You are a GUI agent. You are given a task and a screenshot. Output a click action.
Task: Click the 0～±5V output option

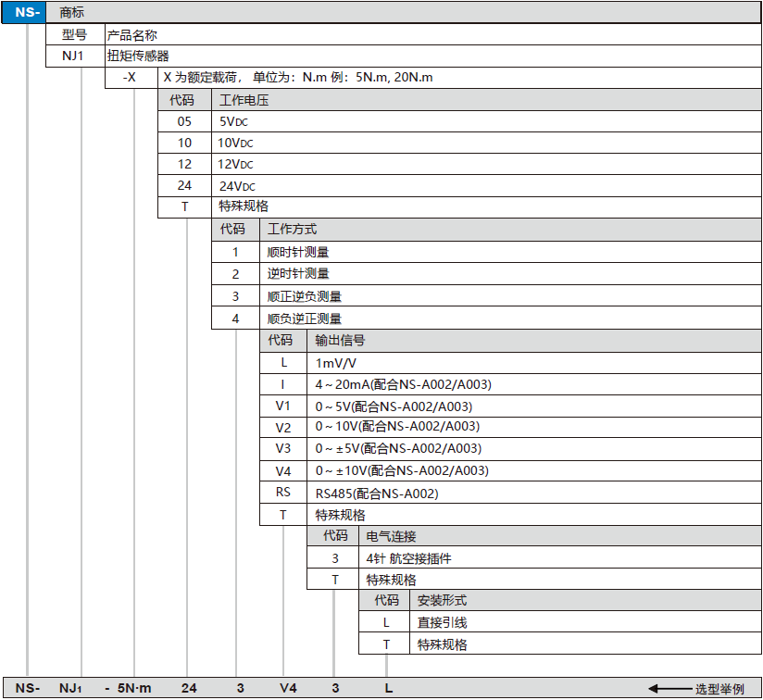[398, 448]
